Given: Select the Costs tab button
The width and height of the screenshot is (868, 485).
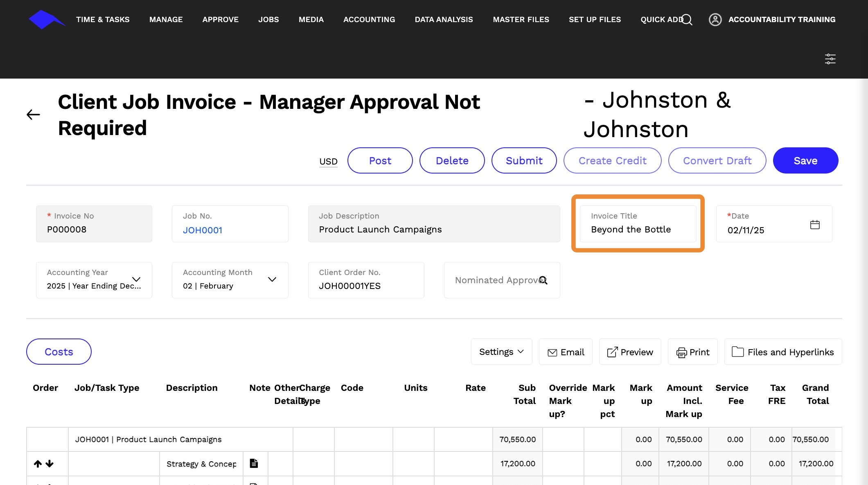Looking at the screenshot, I should tap(59, 352).
